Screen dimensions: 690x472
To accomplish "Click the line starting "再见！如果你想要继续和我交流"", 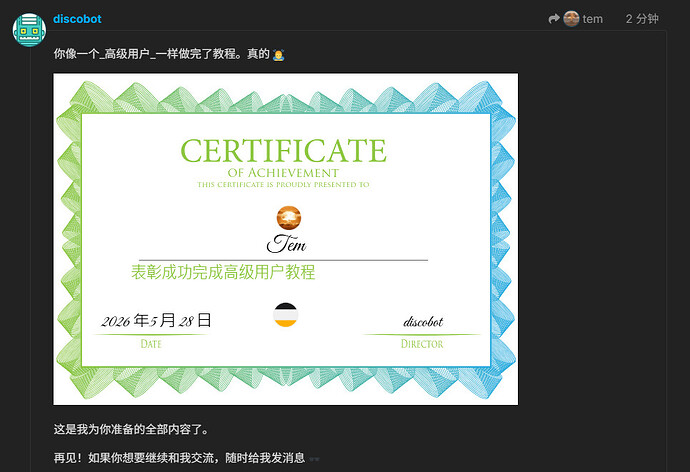I will [x=179, y=458].
